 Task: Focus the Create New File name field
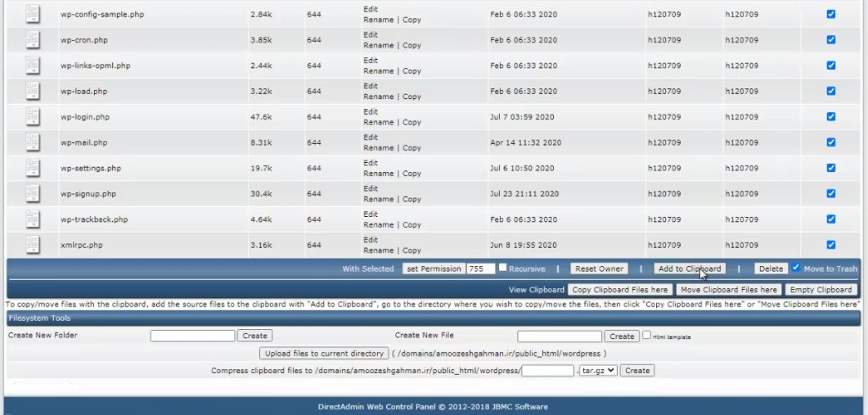tap(560, 336)
